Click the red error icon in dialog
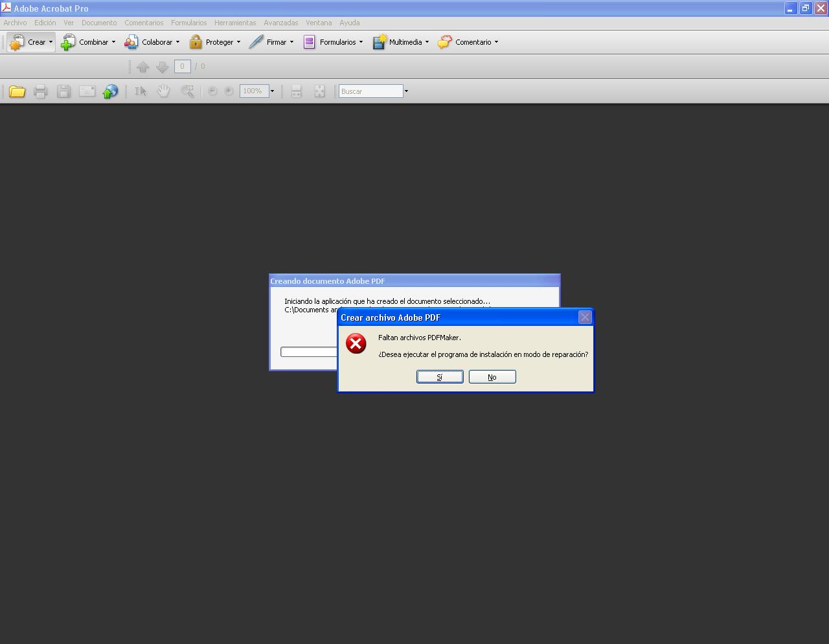 (x=356, y=343)
